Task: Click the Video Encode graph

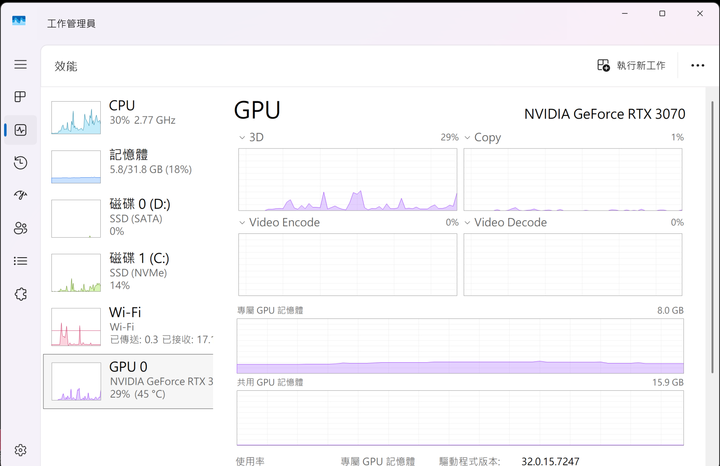Action: 348,264
